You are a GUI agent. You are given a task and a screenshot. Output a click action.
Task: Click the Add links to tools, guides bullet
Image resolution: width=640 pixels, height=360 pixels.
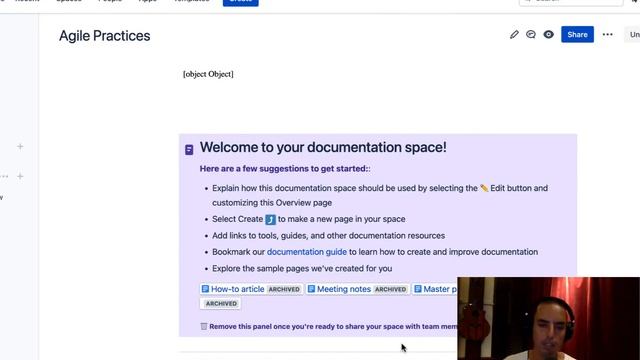[329, 236]
